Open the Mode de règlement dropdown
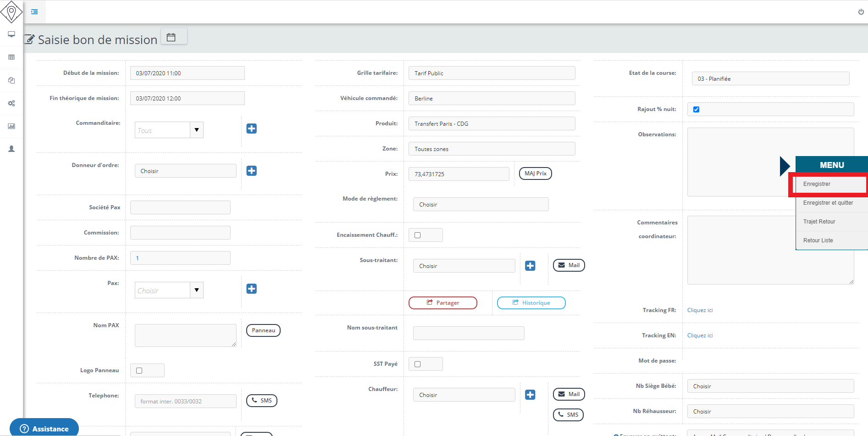The image size is (868, 436). pos(481,205)
